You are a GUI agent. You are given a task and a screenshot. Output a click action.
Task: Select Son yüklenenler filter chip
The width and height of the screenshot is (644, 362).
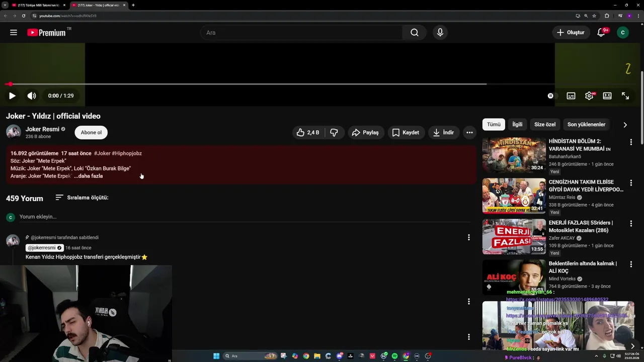pyautogui.click(x=586, y=124)
